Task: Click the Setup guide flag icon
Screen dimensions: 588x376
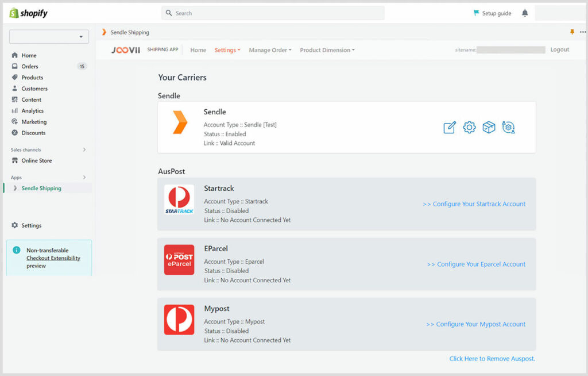Action: (476, 13)
